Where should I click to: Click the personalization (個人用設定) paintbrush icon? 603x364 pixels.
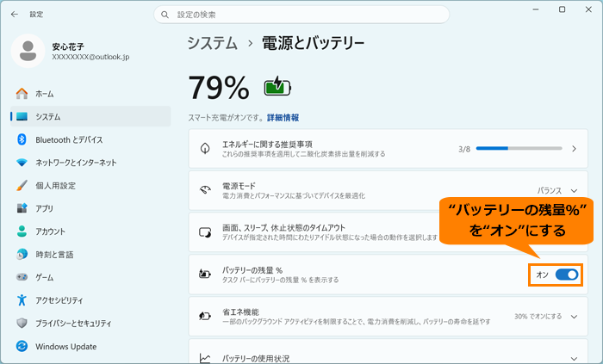click(x=22, y=186)
